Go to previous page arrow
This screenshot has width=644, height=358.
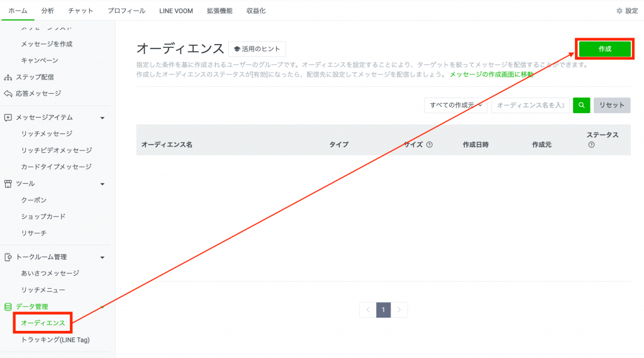(368, 310)
